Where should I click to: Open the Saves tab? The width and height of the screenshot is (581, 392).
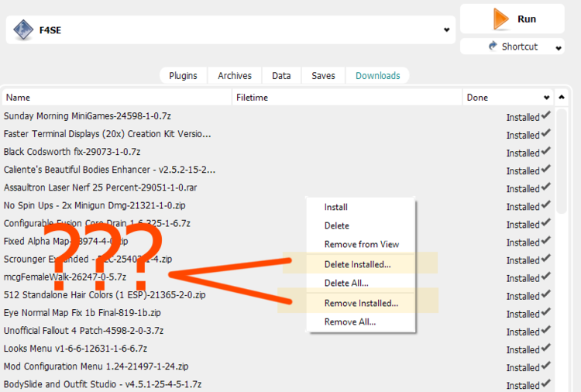(x=323, y=76)
